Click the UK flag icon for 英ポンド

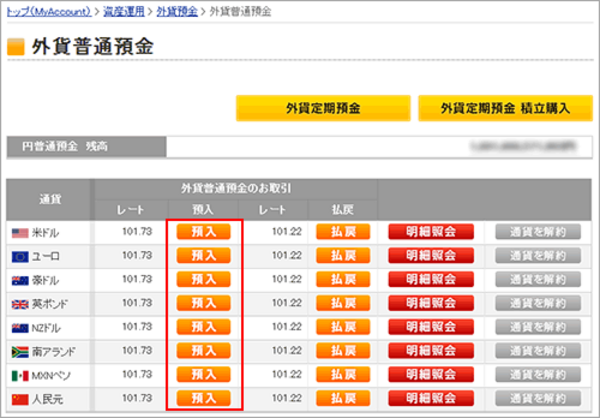pyautogui.click(x=22, y=303)
